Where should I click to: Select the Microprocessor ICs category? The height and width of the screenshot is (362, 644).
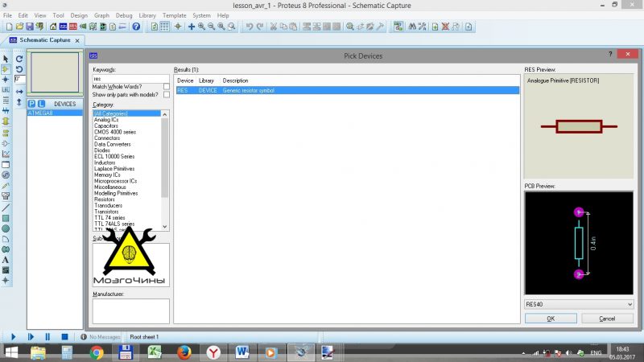(115, 181)
